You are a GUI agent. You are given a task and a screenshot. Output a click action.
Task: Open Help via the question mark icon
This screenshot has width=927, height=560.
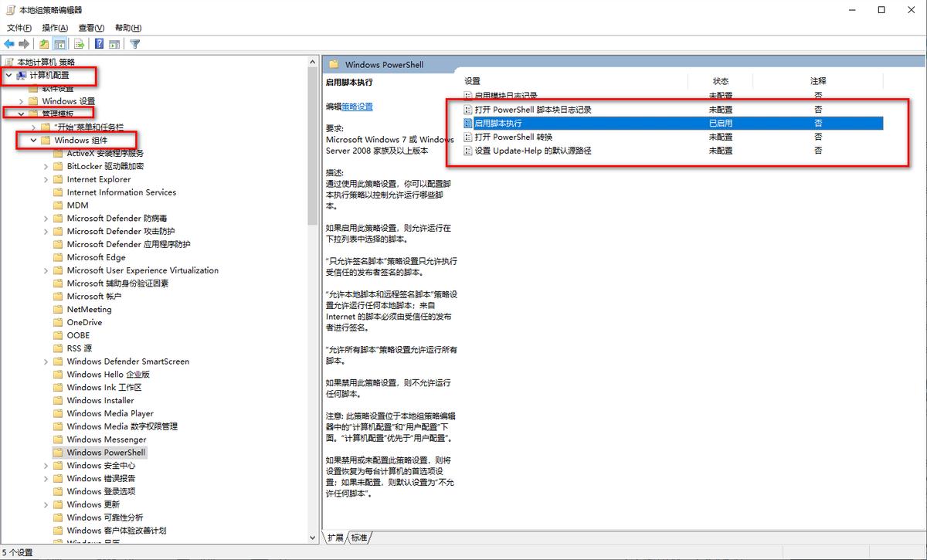click(x=99, y=44)
